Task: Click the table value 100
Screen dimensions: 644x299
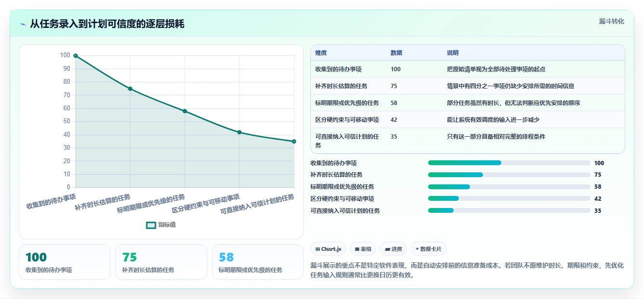Action: click(x=395, y=69)
